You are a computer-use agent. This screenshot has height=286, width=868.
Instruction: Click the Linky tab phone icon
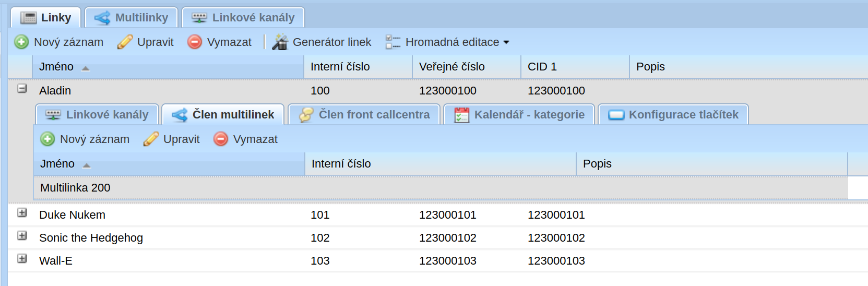coord(29,18)
